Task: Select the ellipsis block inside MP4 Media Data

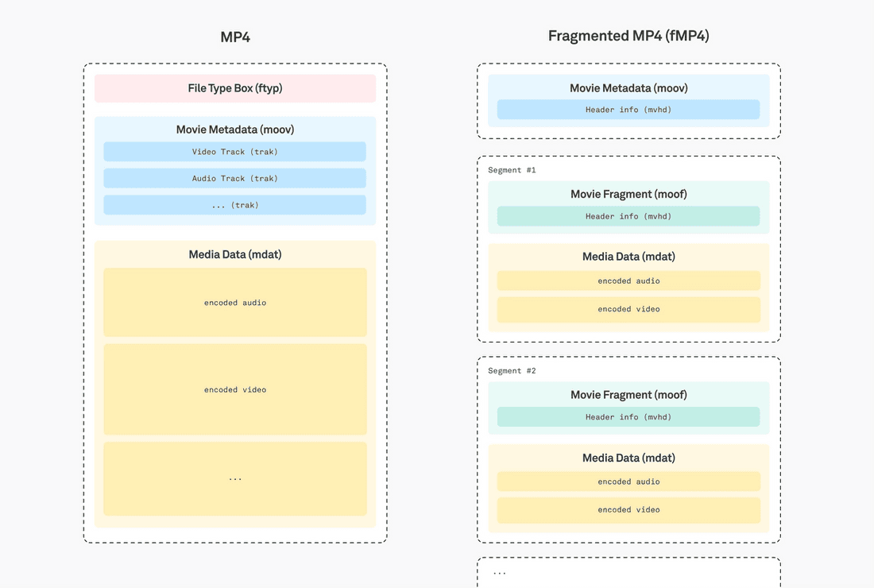Action: coord(234,478)
